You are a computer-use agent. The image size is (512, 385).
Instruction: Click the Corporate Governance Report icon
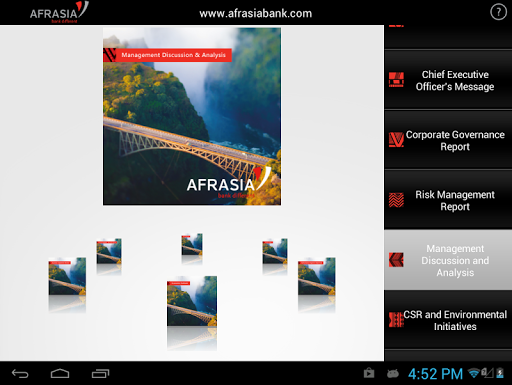pos(396,140)
